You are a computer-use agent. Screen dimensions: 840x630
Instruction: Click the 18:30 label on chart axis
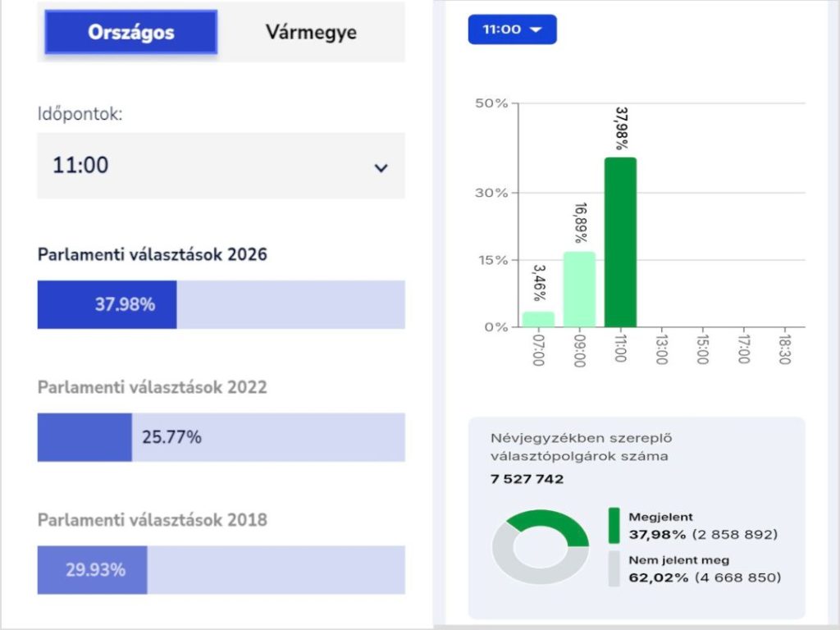(784, 348)
